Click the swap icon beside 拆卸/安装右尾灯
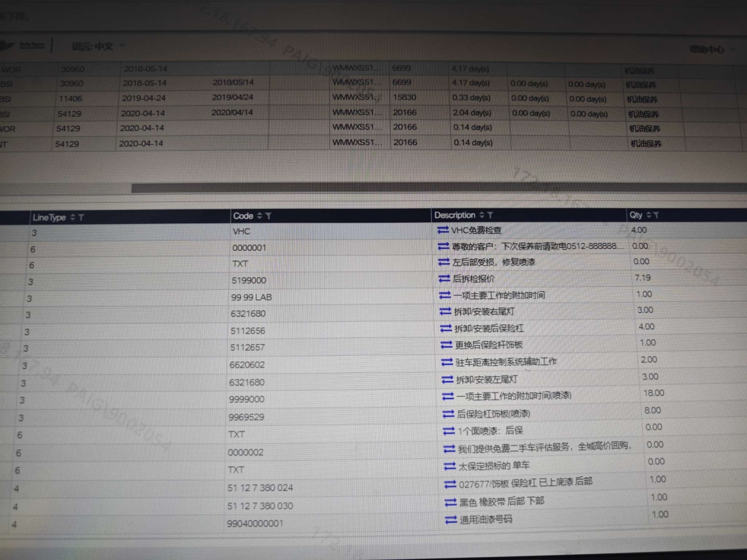 pyautogui.click(x=446, y=311)
